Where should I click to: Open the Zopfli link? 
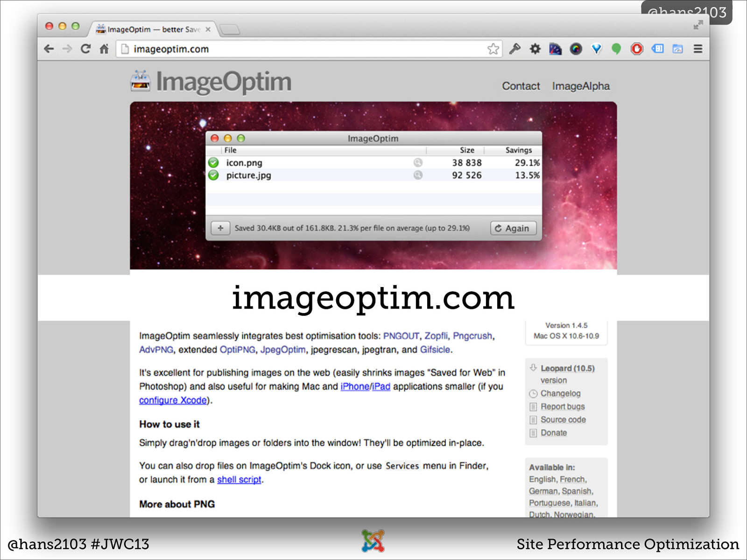tap(436, 336)
